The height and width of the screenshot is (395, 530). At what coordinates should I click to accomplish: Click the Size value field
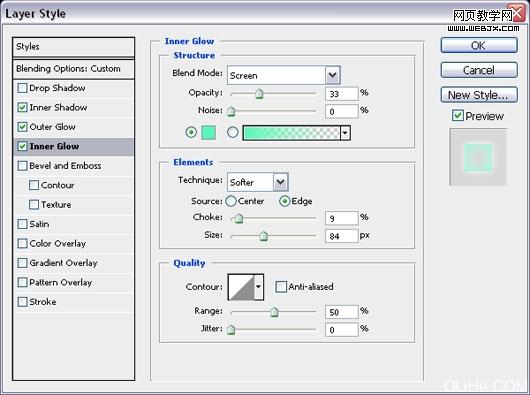pos(341,236)
